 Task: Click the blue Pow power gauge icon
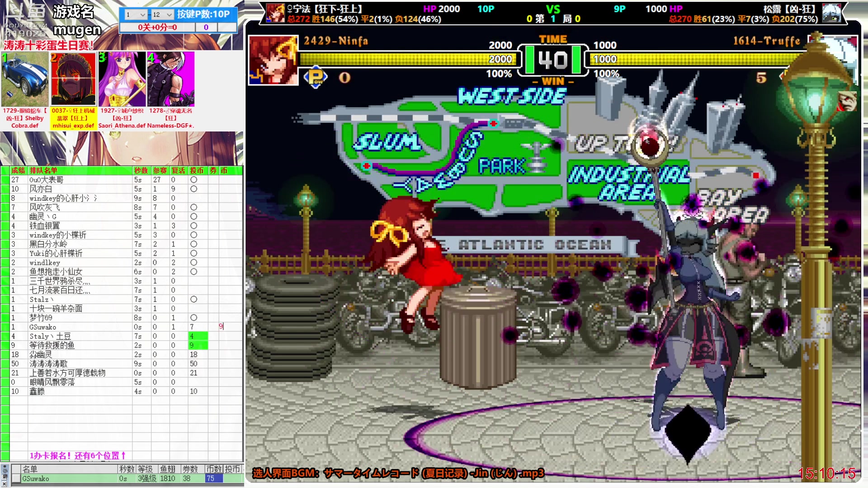coord(316,77)
